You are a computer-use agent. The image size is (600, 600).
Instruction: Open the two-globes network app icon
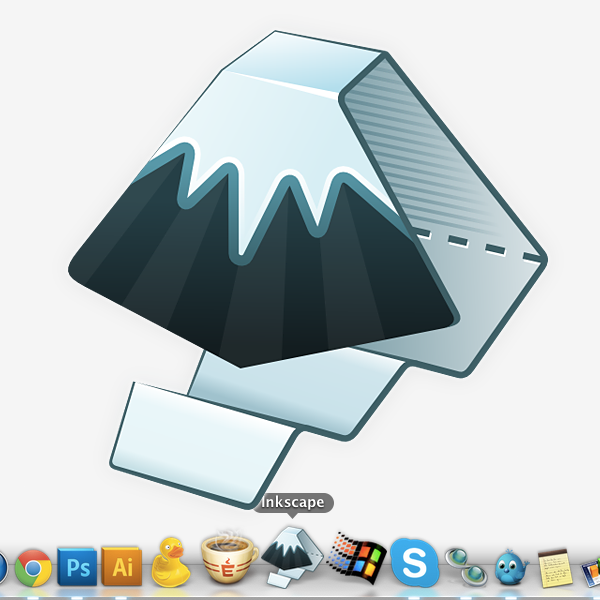click(x=466, y=567)
